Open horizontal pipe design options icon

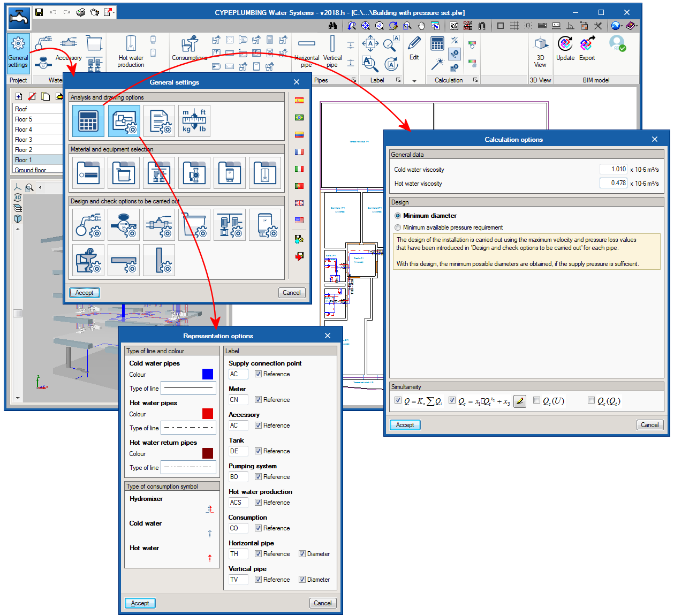[124, 260]
